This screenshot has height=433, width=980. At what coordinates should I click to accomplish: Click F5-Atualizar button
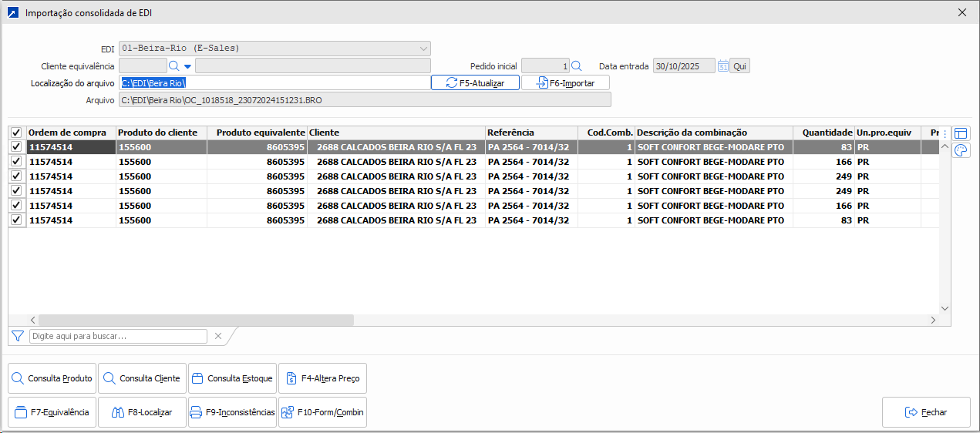[x=475, y=83]
